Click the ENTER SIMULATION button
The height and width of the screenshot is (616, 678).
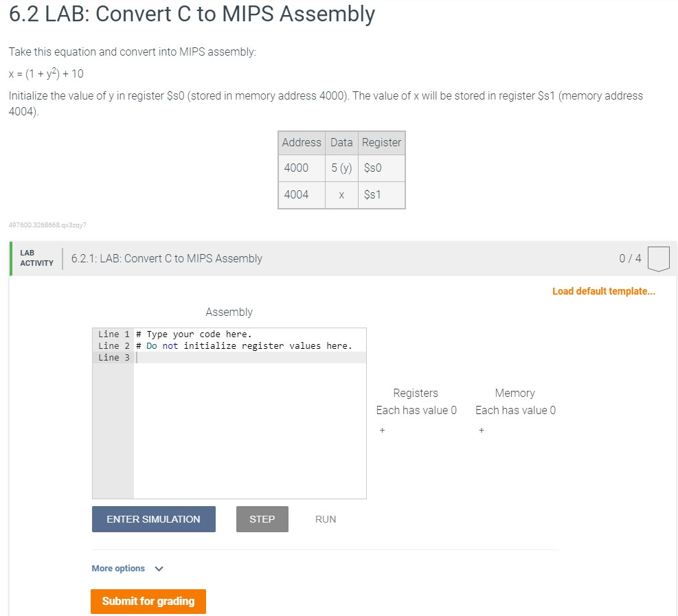coord(153,518)
